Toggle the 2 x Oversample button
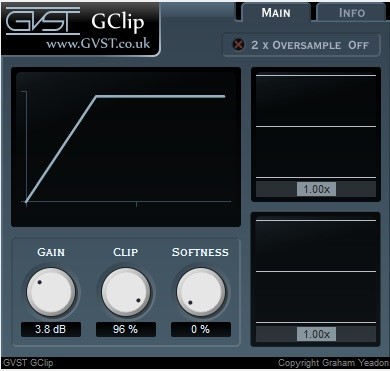390x371 pixels. point(302,45)
